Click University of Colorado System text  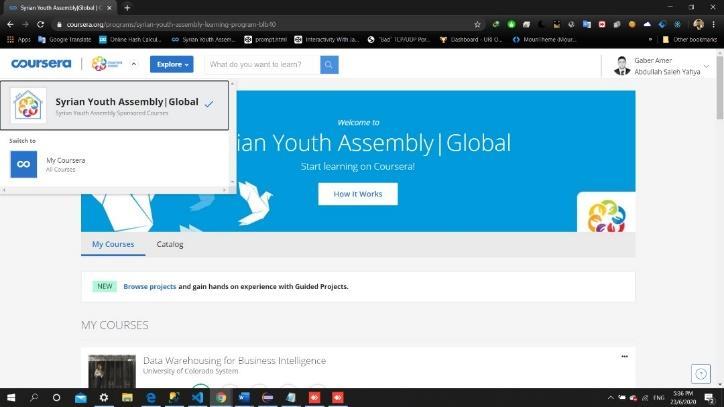(x=191, y=371)
